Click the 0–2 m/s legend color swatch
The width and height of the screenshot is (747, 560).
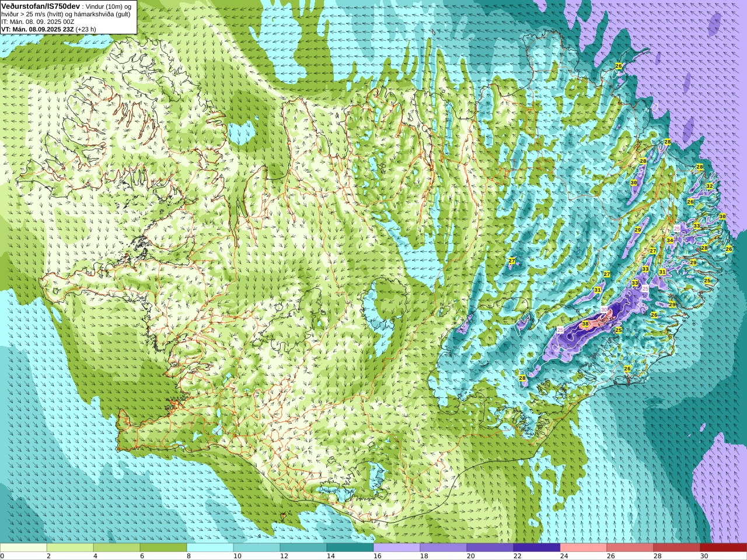coord(23,548)
